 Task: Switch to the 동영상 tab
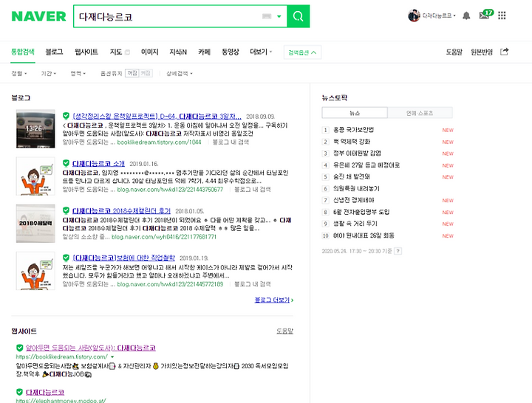coord(230,52)
